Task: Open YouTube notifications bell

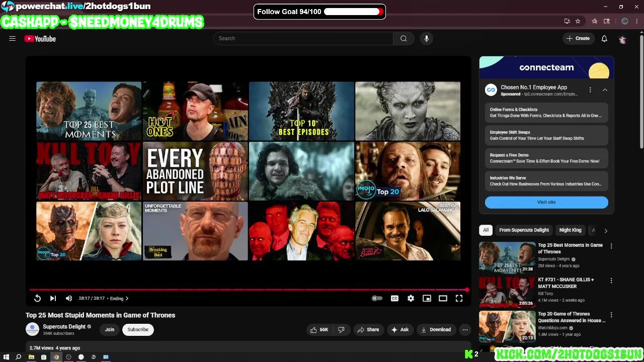Action: click(604, 39)
